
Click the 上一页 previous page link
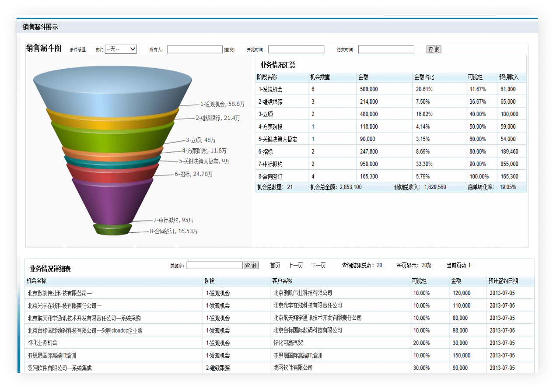296,266
